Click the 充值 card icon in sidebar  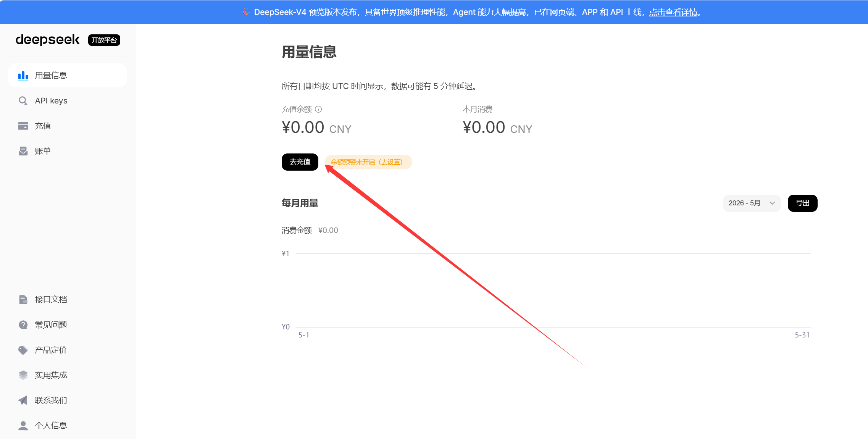(23, 126)
